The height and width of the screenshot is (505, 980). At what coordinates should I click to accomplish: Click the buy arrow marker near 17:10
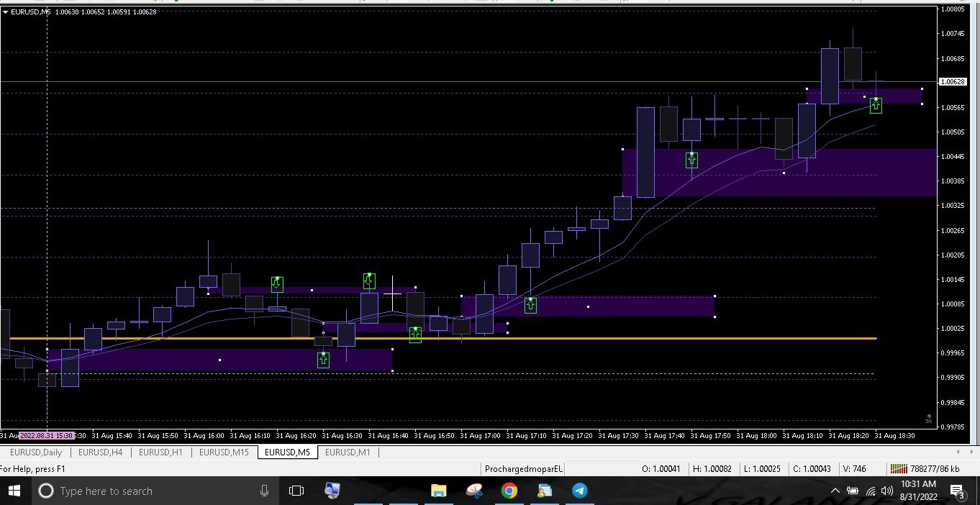[530, 305]
